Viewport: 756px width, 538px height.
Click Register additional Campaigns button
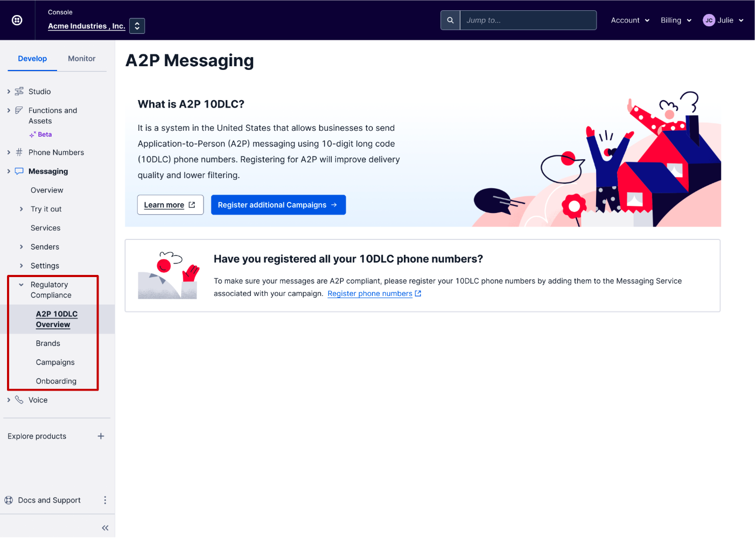[278, 205]
